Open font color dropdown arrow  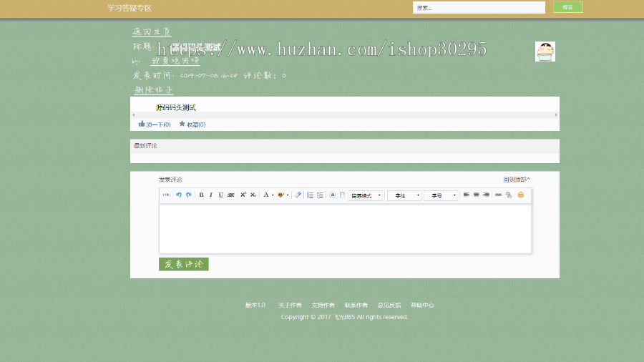pyautogui.click(x=273, y=195)
